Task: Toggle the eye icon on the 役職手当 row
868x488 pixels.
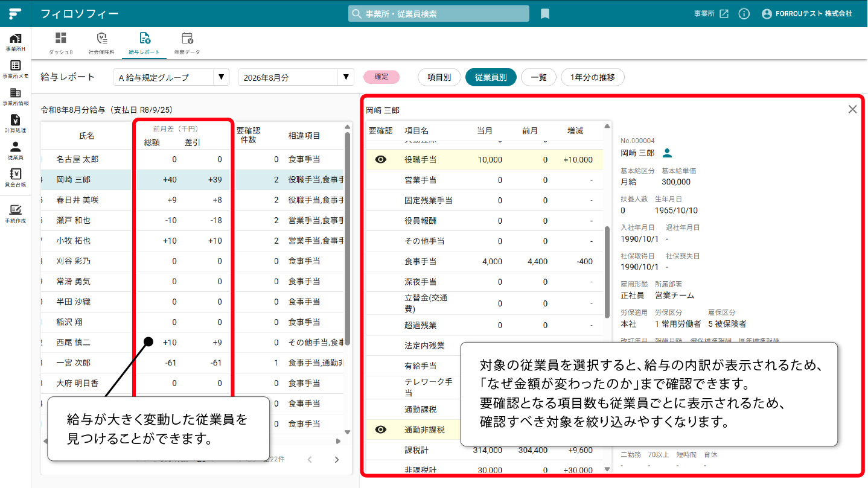Action: tap(381, 160)
